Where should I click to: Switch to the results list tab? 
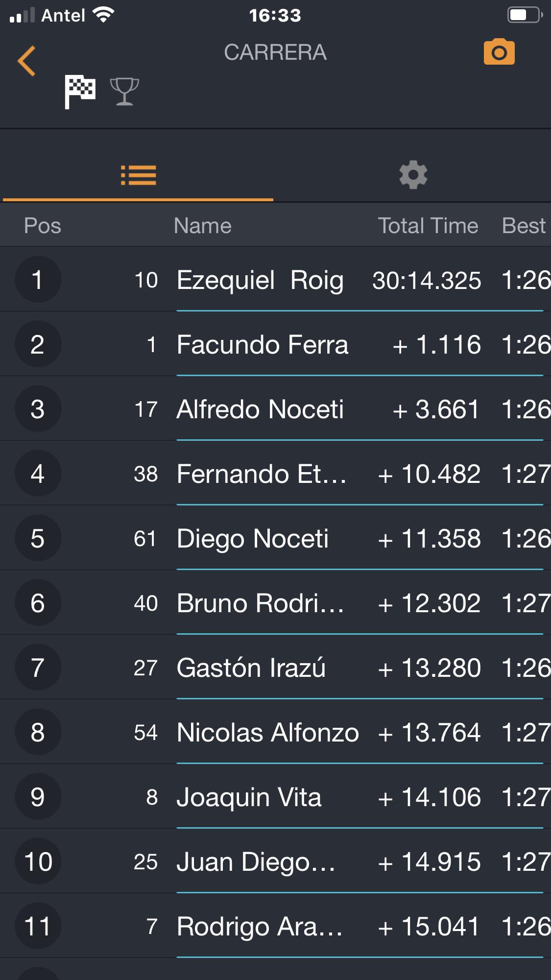pyautogui.click(x=138, y=175)
